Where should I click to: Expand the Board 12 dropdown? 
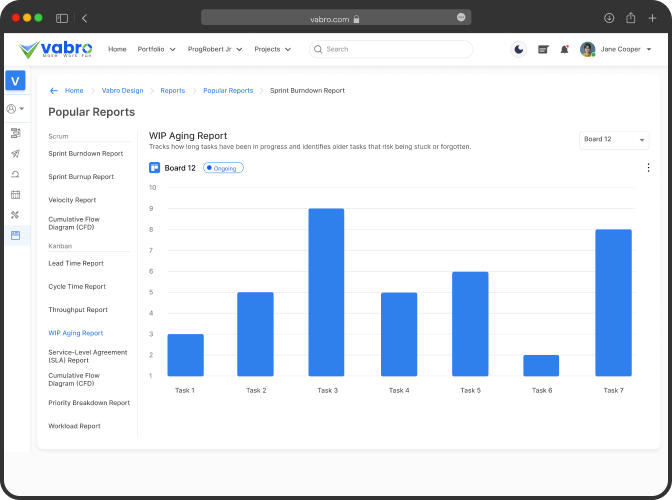[x=614, y=140]
